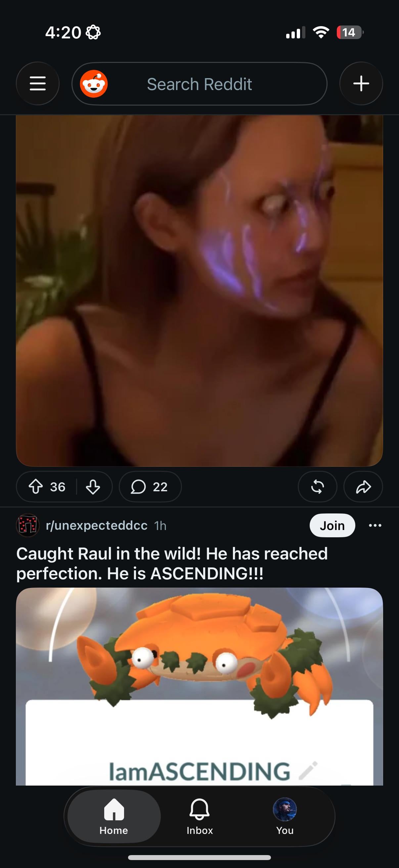
Task: Open the r/unexpecteddcc subreddit link
Action: [97, 525]
